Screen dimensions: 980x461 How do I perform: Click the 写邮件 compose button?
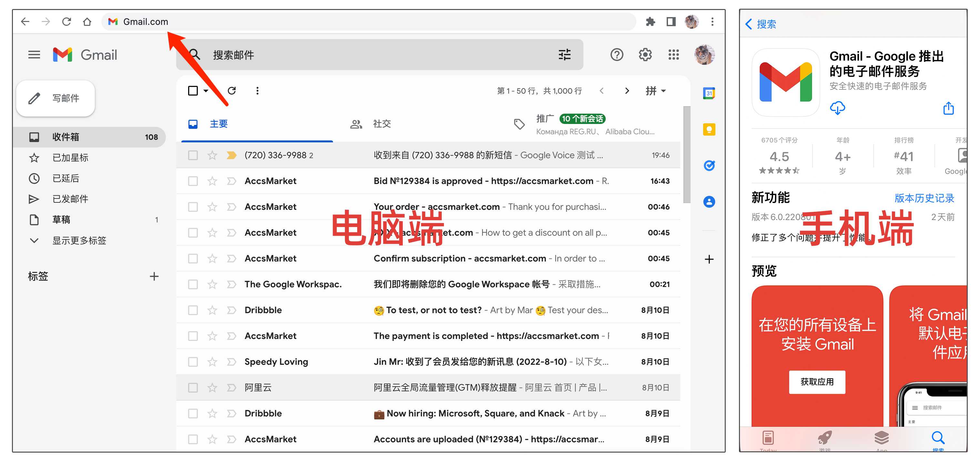tap(55, 98)
